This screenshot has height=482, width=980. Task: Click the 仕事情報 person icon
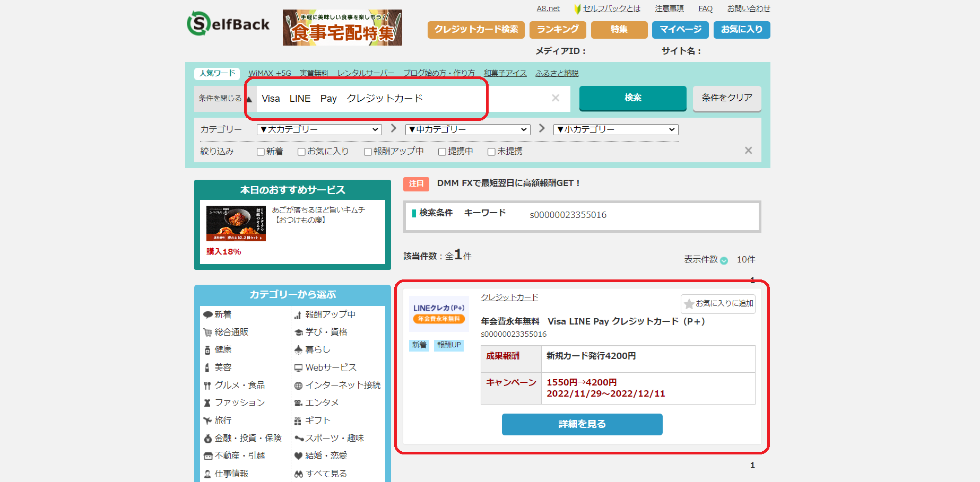(x=208, y=474)
